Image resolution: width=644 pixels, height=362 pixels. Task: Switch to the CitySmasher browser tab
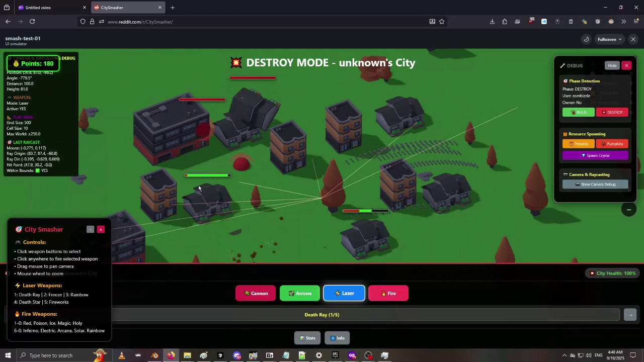click(128, 8)
